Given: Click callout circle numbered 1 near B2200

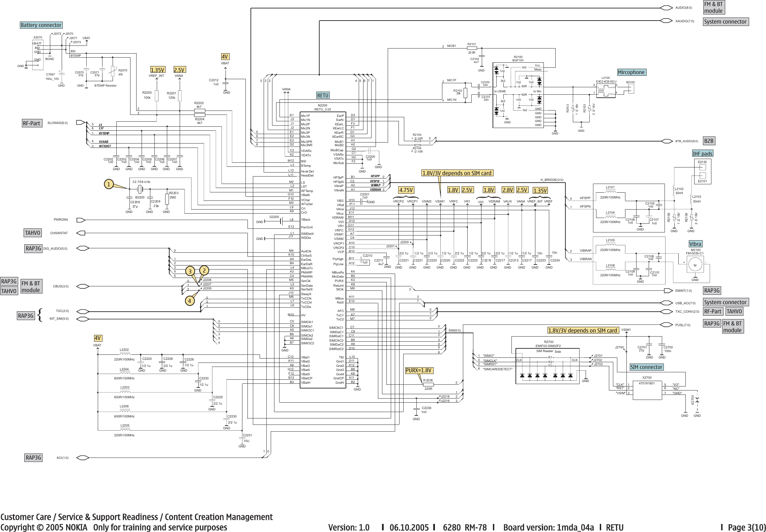Looking at the screenshot, I should (109, 184).
